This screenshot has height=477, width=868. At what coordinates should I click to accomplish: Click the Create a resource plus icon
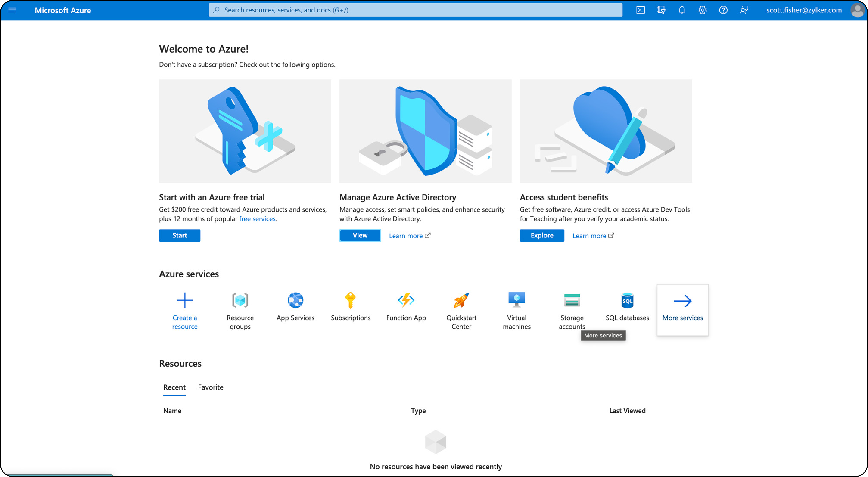185,300
